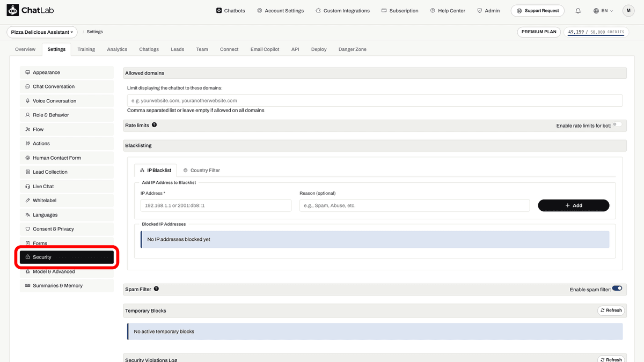Select the Country Filter tab

tap(201, 171)
